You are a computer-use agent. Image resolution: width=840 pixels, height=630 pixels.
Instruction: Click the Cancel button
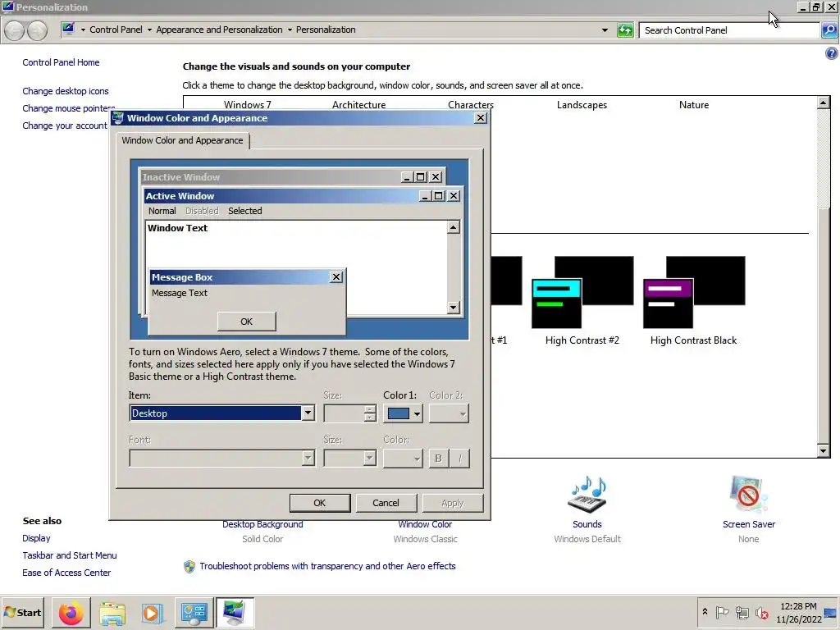point(386,503)
